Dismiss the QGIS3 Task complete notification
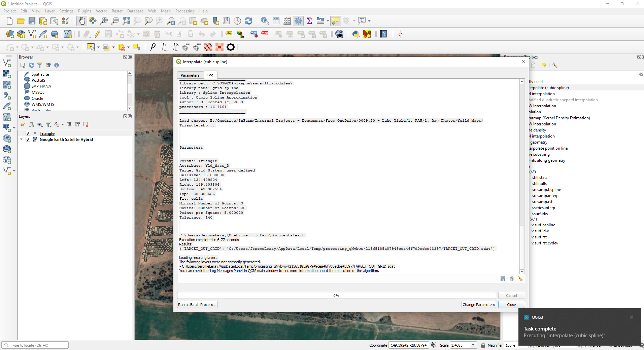 click(632, 317)
